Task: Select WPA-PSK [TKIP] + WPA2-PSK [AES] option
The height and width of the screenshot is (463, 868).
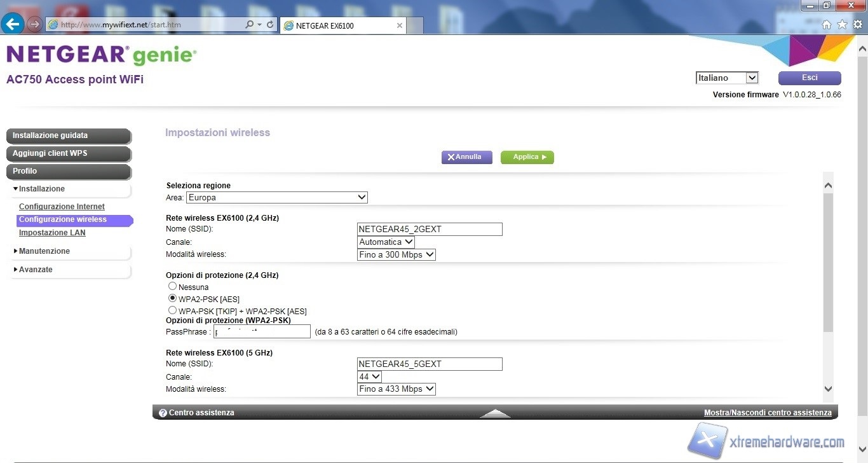Action: click(172, 310)
